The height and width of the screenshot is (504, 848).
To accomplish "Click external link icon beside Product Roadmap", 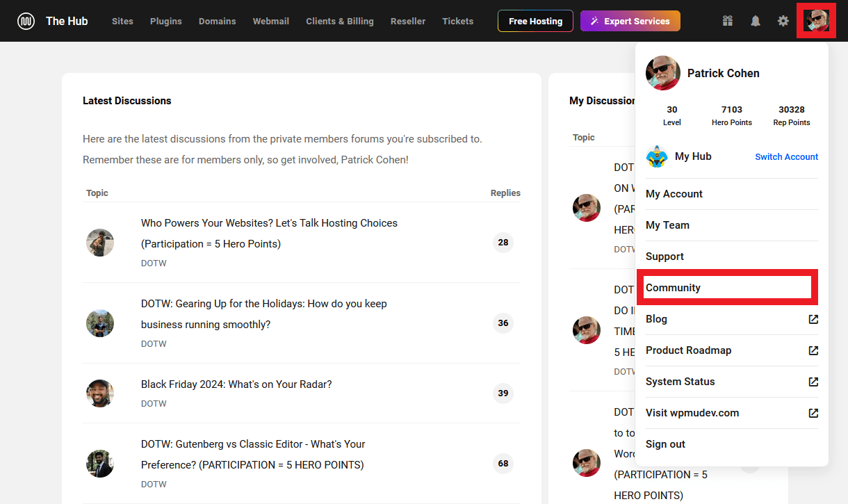I will pos(813,350).
